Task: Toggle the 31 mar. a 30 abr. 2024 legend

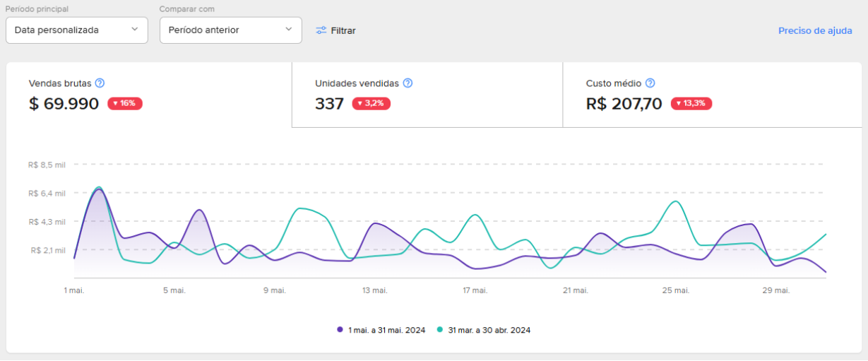Action: pos(484,330)
